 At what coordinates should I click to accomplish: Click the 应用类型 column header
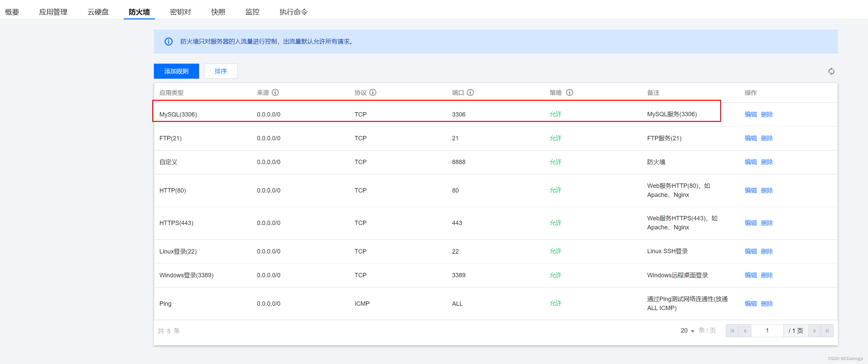coord(171,93)
